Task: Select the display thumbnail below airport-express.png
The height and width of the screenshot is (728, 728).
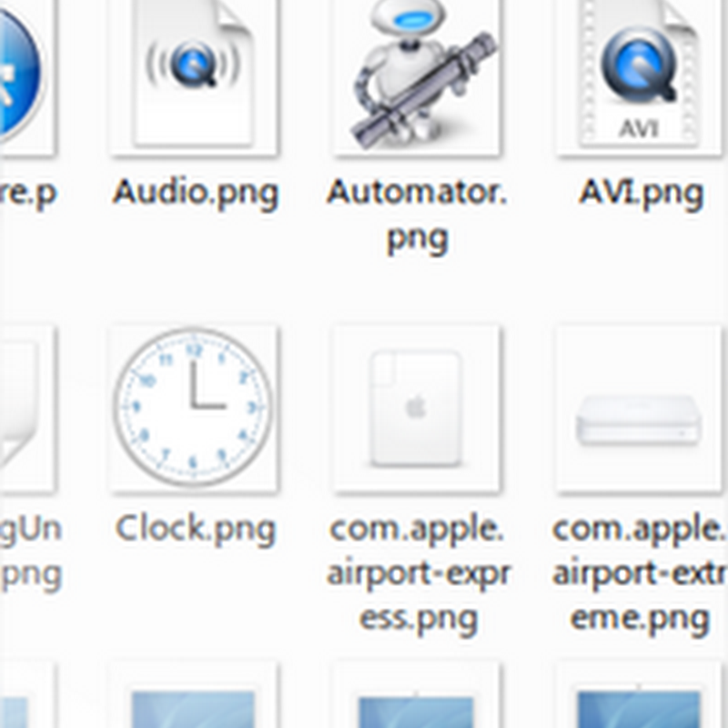Action: pos(417,696)
